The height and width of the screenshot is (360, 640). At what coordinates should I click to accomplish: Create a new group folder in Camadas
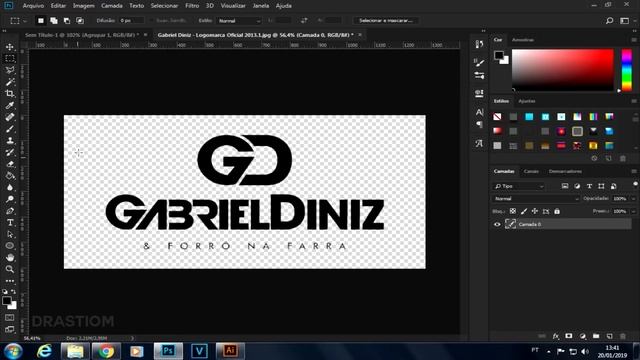[x=596, y=336]
